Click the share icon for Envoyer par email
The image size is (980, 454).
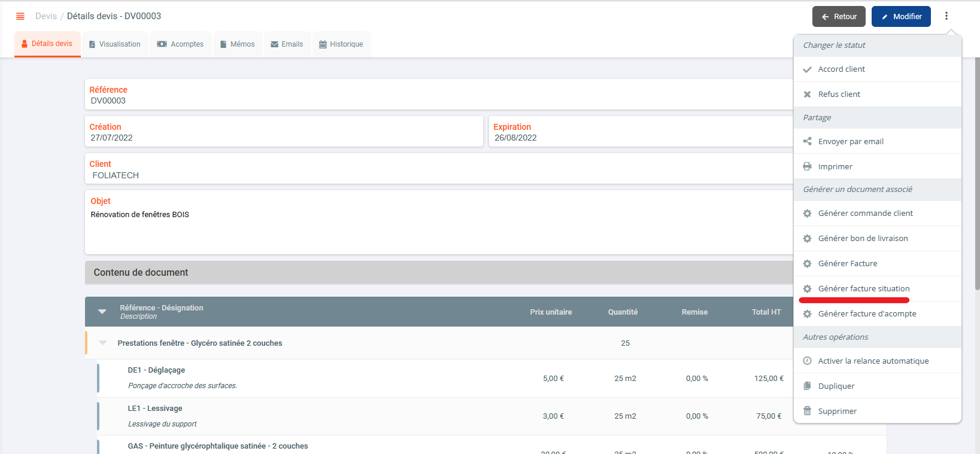(807, 142)
